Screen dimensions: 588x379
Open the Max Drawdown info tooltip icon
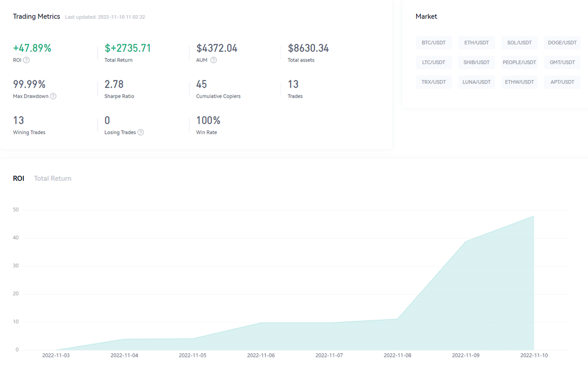point(53,96)
